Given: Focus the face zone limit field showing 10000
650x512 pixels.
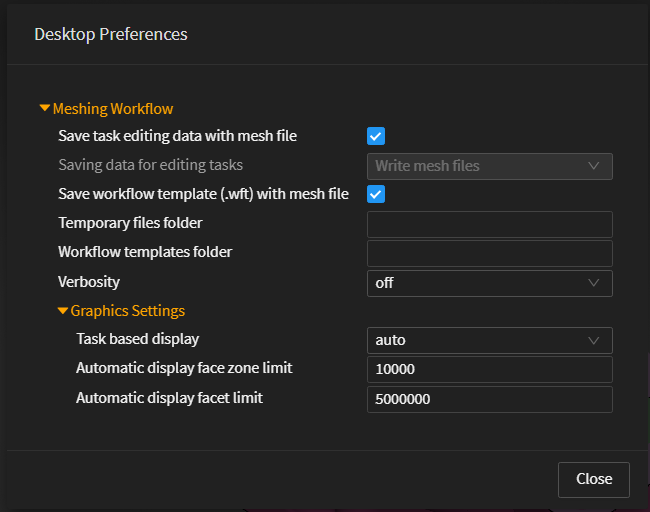Looking at the screenshot, I should pos(489,370).
